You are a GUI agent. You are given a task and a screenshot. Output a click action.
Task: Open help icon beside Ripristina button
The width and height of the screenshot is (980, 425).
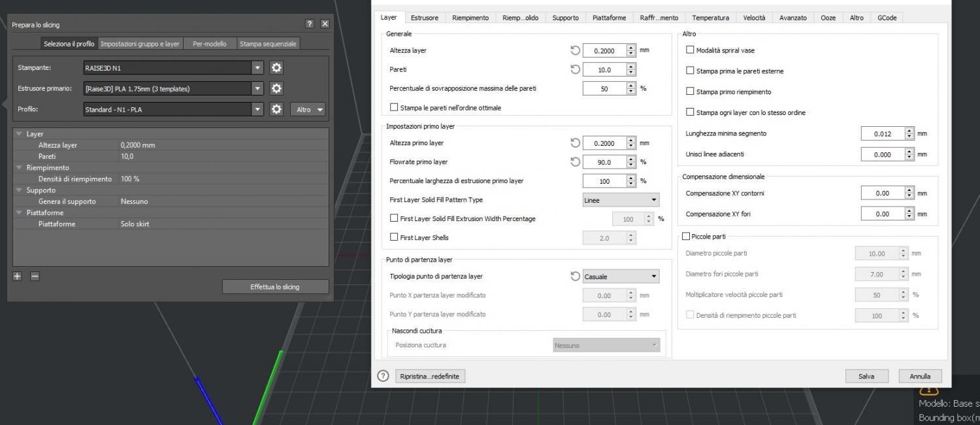[384, 376]
